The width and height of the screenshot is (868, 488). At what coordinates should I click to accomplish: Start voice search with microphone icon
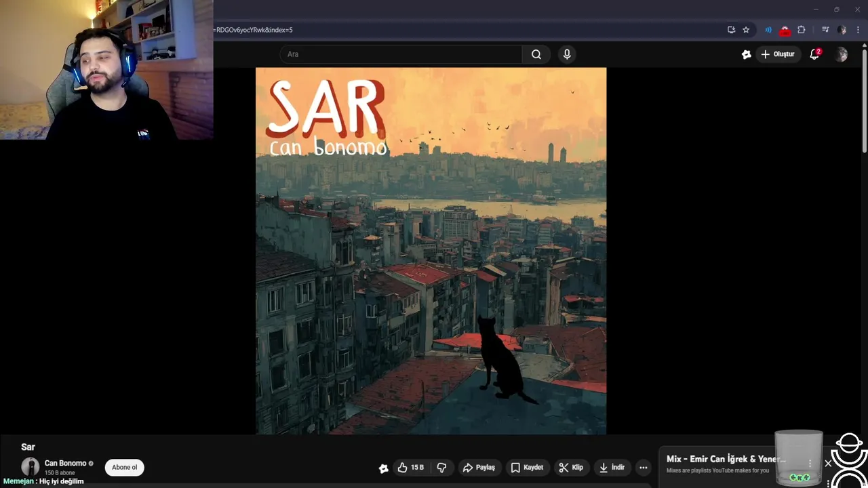point(567,54)
